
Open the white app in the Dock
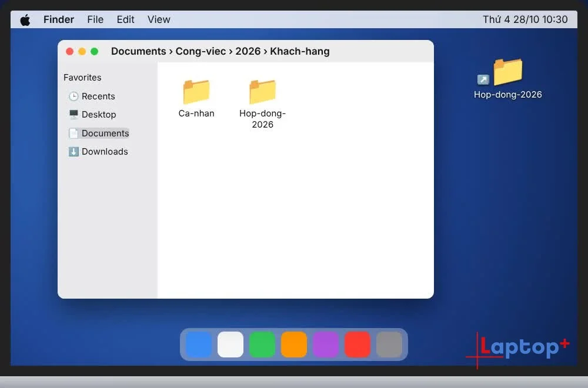pos(230,344)
